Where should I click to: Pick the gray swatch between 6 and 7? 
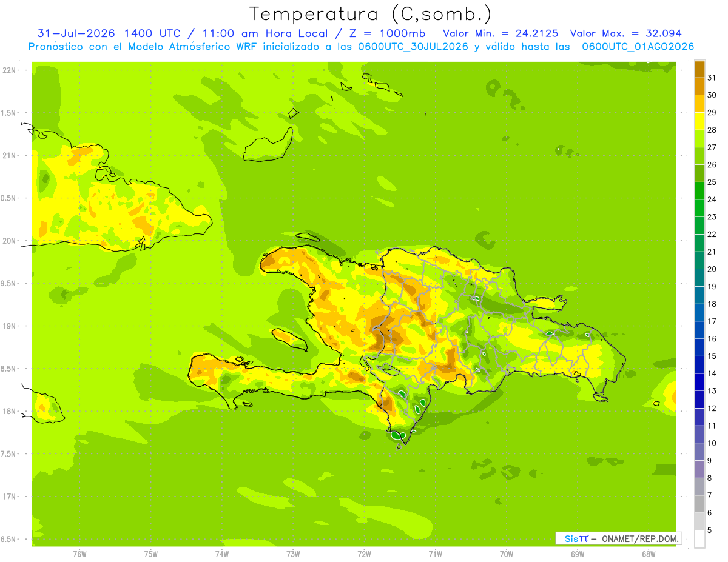pyautogui.click(x=699, y=504)
